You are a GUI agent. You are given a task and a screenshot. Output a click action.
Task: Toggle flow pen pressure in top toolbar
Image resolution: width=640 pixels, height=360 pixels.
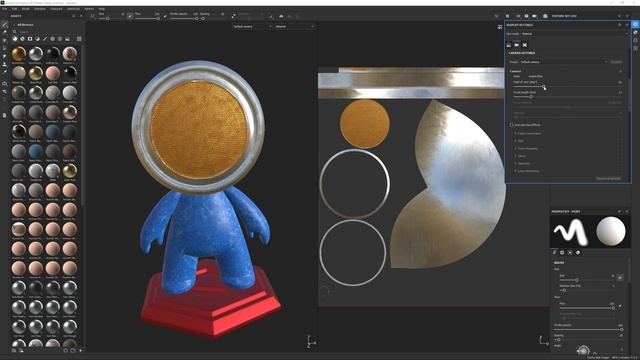coord(165,16)
